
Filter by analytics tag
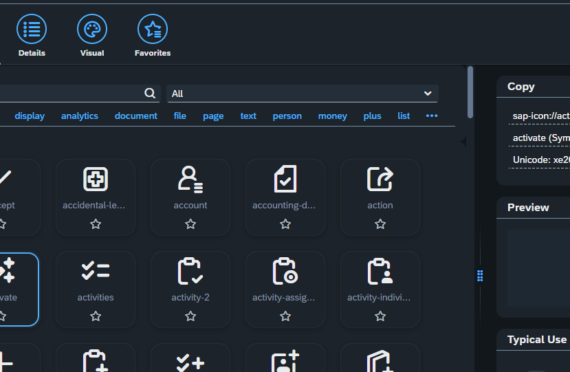pyautogui.click(x=80, y=116)
